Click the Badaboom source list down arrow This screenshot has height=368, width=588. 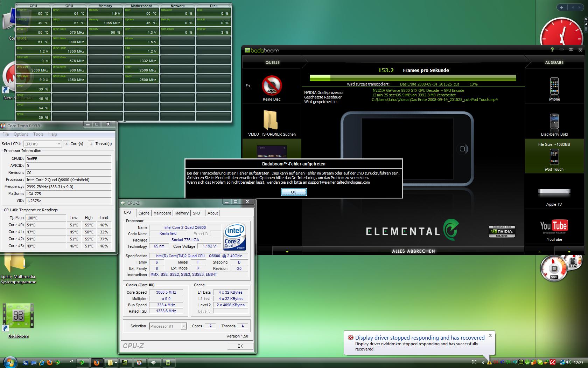287,251
